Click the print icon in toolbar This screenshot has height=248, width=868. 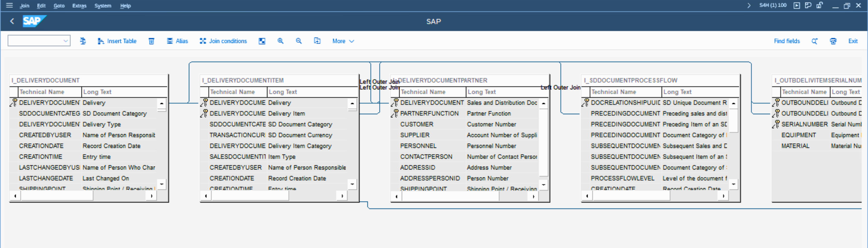[x=833, y=41]
